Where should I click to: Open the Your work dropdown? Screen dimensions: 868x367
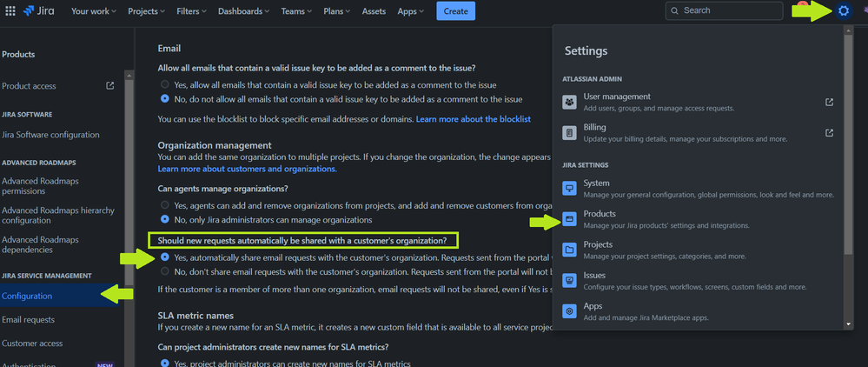pos(94,11)
